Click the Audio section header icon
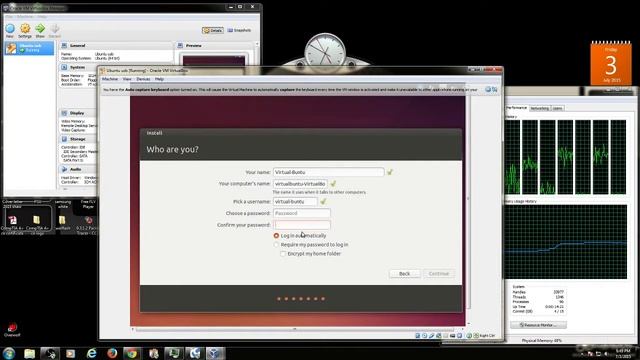The image size is (640, 360). tap(64, 169)
